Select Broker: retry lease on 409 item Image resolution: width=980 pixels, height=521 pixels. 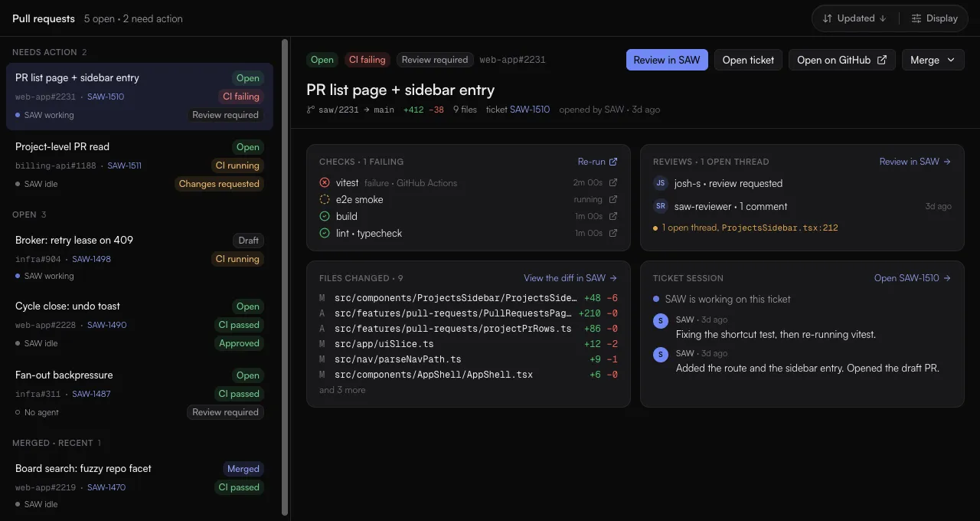coord(139,257)
